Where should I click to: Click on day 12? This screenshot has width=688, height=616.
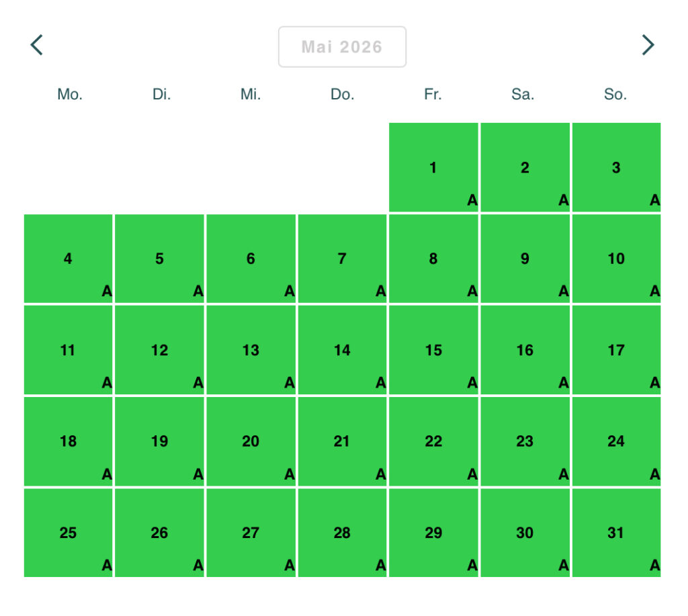click(x=159, y=351)
